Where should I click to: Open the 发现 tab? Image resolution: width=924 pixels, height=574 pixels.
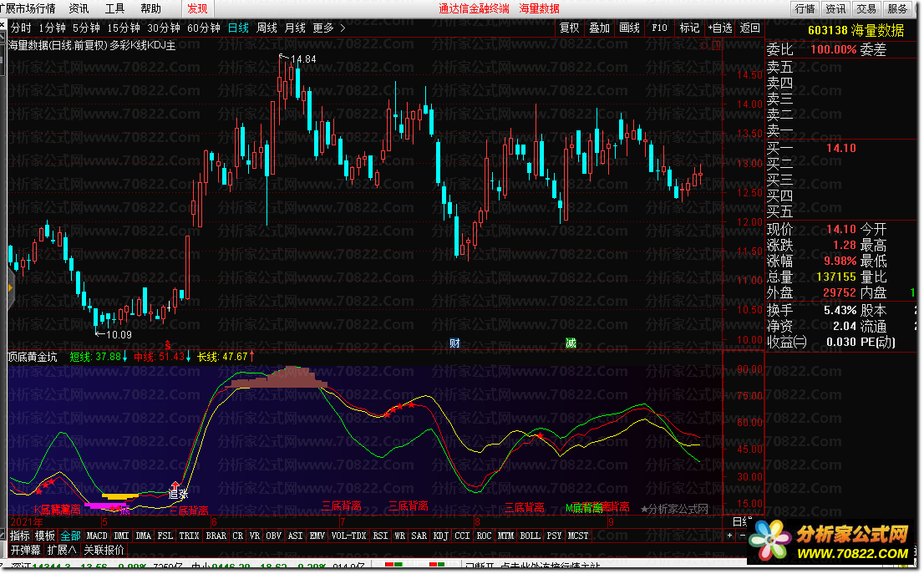[197, 8]
